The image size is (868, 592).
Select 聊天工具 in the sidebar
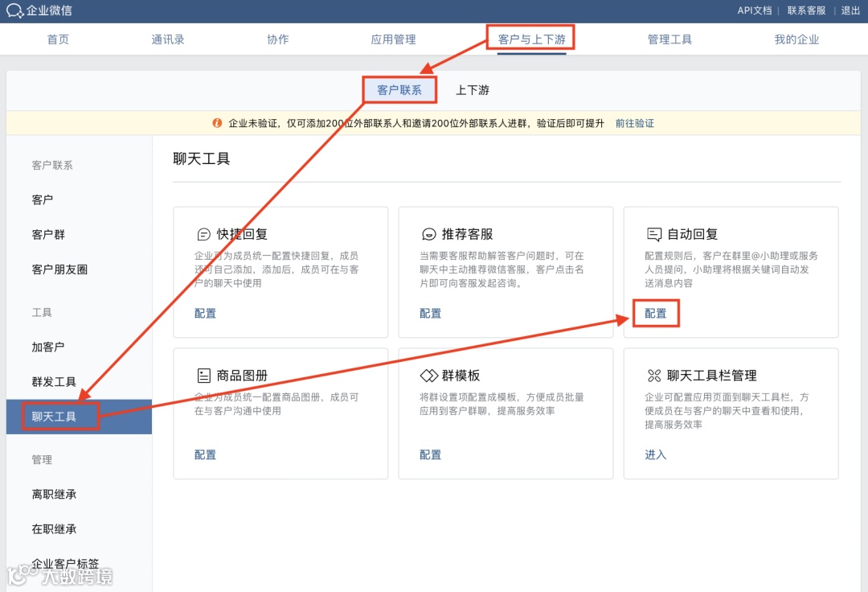pyautogui.click(x=79, y=417)
